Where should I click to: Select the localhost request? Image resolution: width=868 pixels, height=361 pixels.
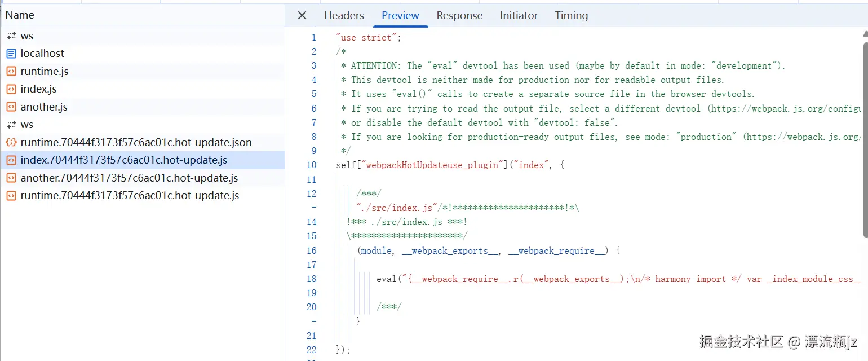pyautogui.click(x=142, y=54)
